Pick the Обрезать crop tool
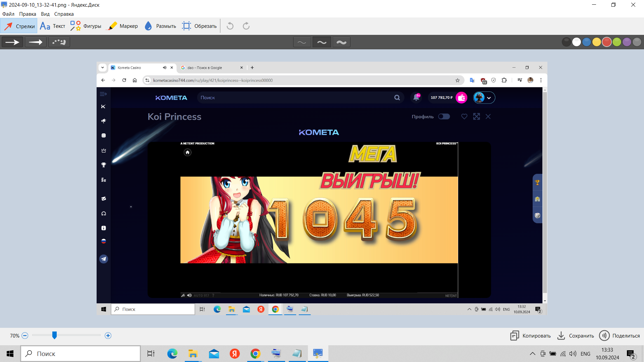Image resolution: width=644 pixels, height=362 pixels. 199,26
